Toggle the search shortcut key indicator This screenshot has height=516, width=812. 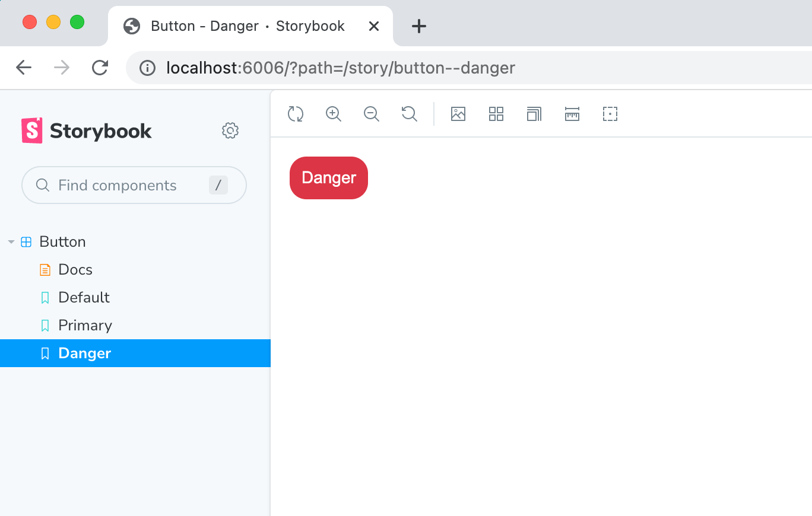tap(218, 185)
